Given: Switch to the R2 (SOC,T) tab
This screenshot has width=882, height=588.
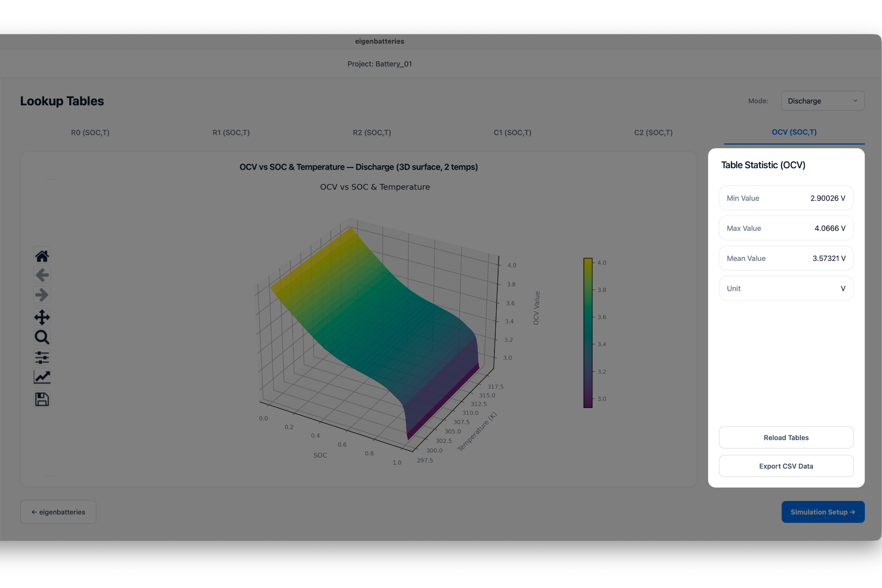Looking at the screenshot, I should [x=372, y=133].
